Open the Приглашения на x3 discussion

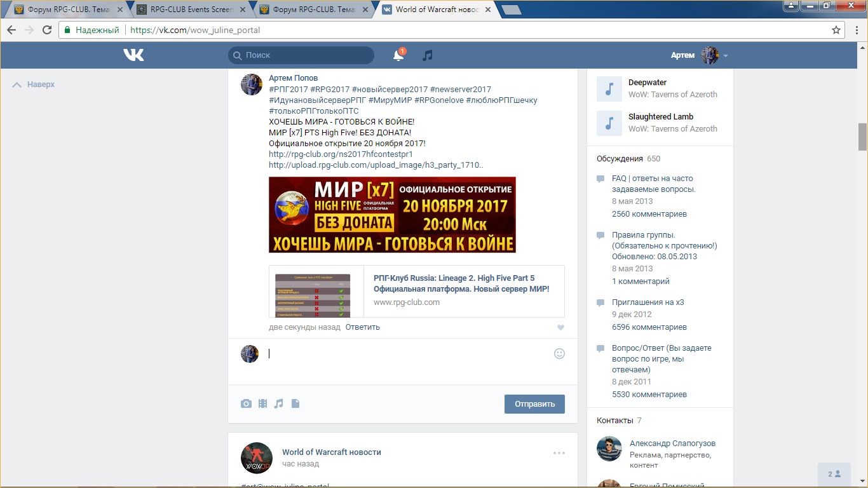pyautogui.click(x=648, y=302)
